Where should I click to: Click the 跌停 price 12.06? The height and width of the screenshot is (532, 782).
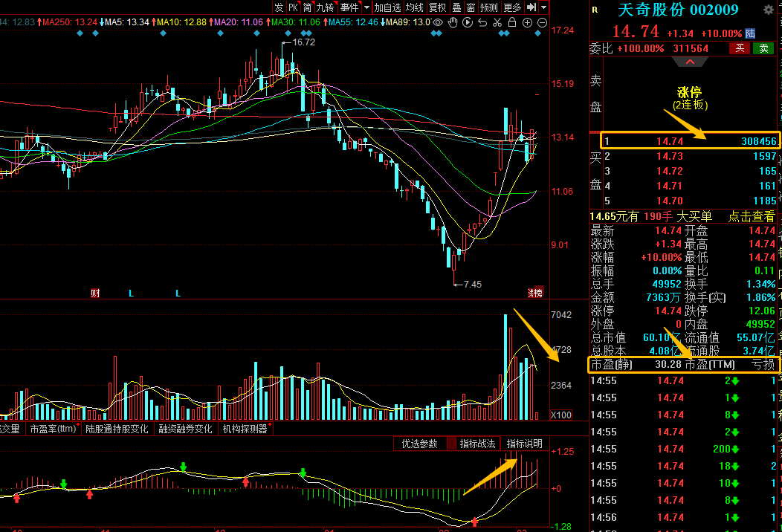pyautogui.click(x=761, y=311)
